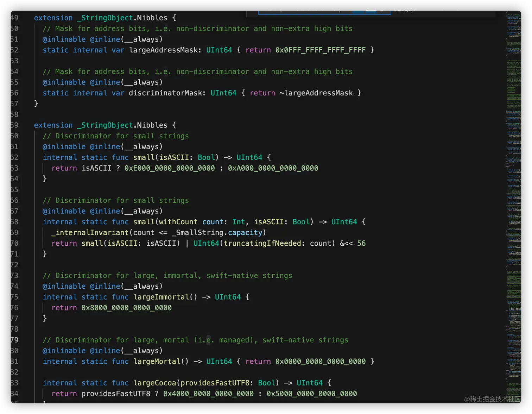Click providesFastUTF8 parameter on line 83
This screenshot has height=414, width=532.
point(215,383)
